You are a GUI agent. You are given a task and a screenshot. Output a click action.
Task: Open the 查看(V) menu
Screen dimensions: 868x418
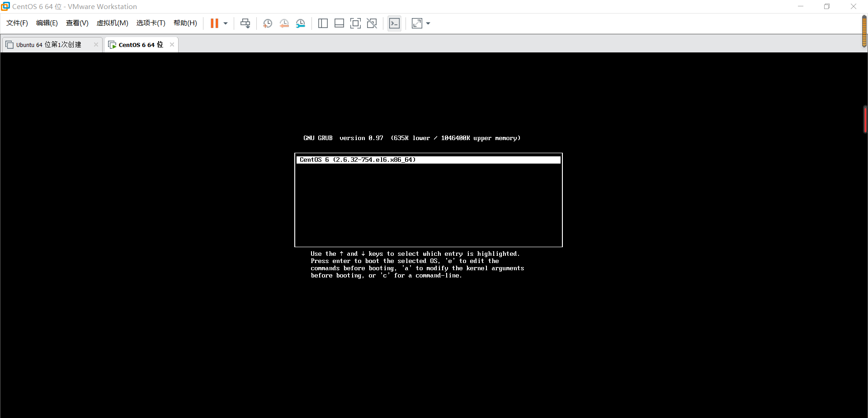point(77,23)
